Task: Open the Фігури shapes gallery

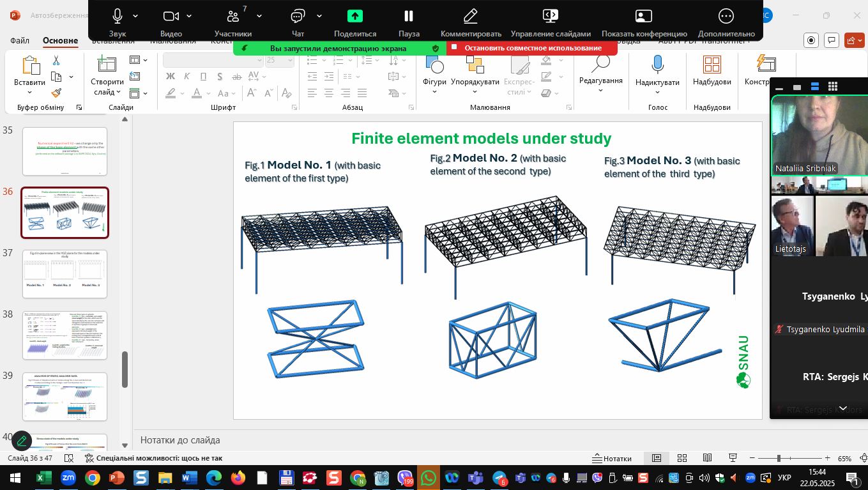Action: coord(434,73)
